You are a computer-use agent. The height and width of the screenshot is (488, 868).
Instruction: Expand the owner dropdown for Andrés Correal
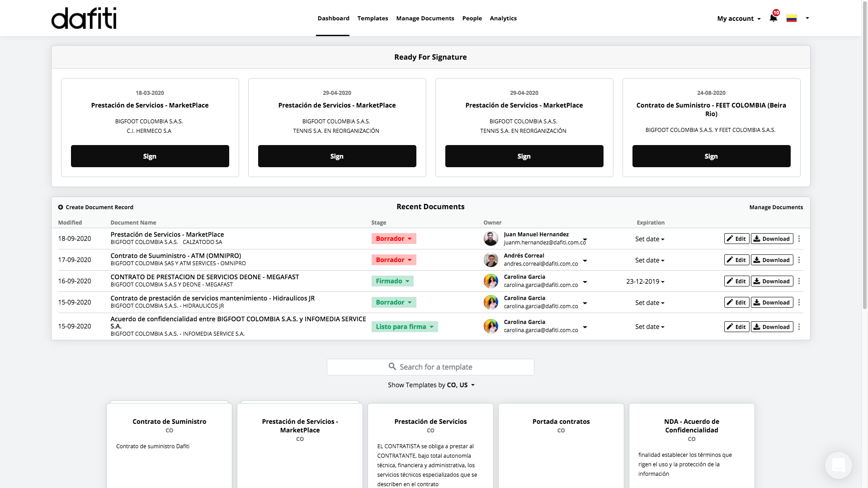tap(585, 261)
